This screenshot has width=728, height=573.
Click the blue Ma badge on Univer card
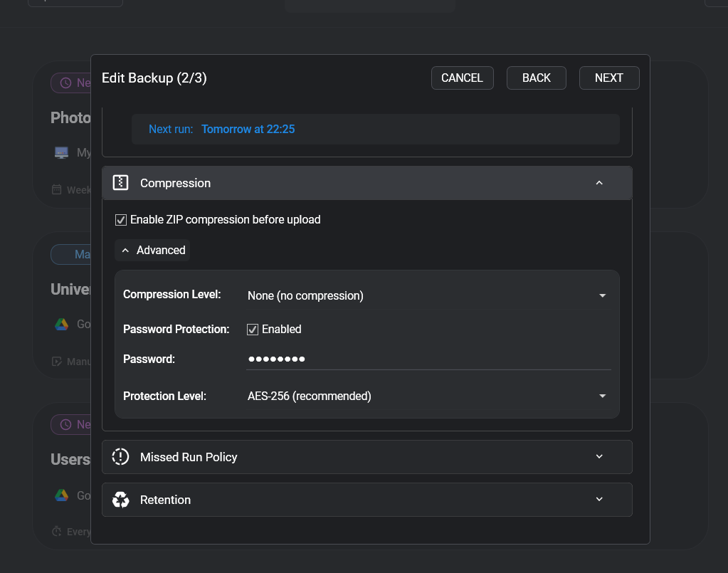[71, 254]
